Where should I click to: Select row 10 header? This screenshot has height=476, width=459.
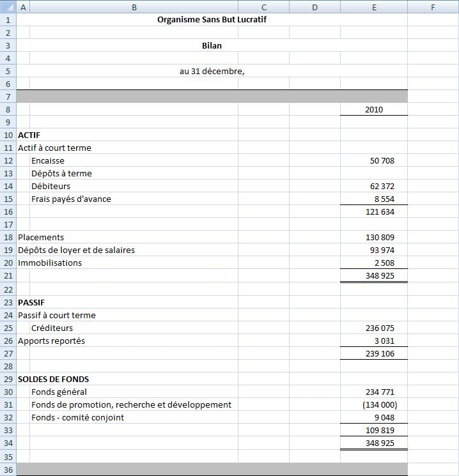pos(8,135)
